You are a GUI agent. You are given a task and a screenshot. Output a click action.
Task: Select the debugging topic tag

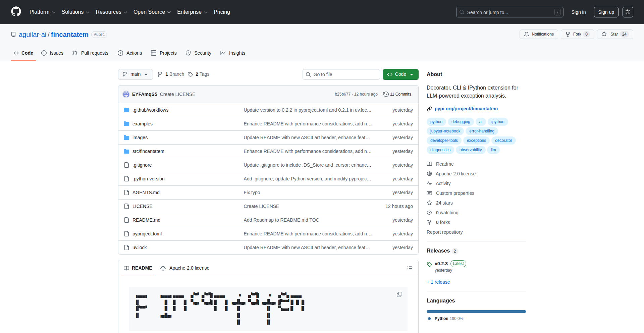click(461, 122)
